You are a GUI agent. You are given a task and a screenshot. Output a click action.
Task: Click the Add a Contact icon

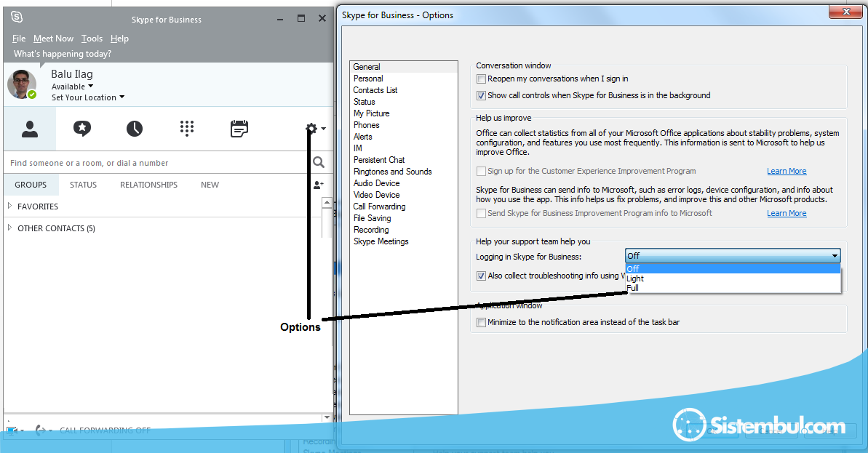(318, 185)
